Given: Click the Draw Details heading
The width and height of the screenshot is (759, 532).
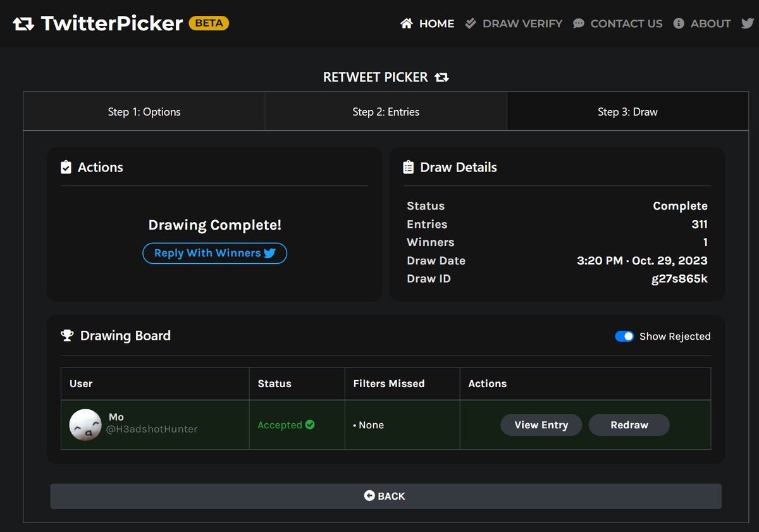Looking at the screenshot, I should tap(459, 167).
